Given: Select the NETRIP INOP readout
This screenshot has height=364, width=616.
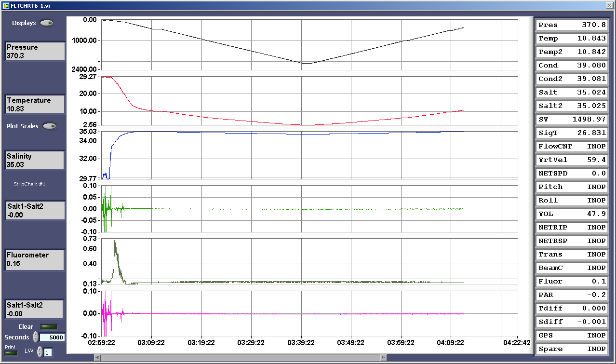Looking at the screenshot, I should coord(572,228).
